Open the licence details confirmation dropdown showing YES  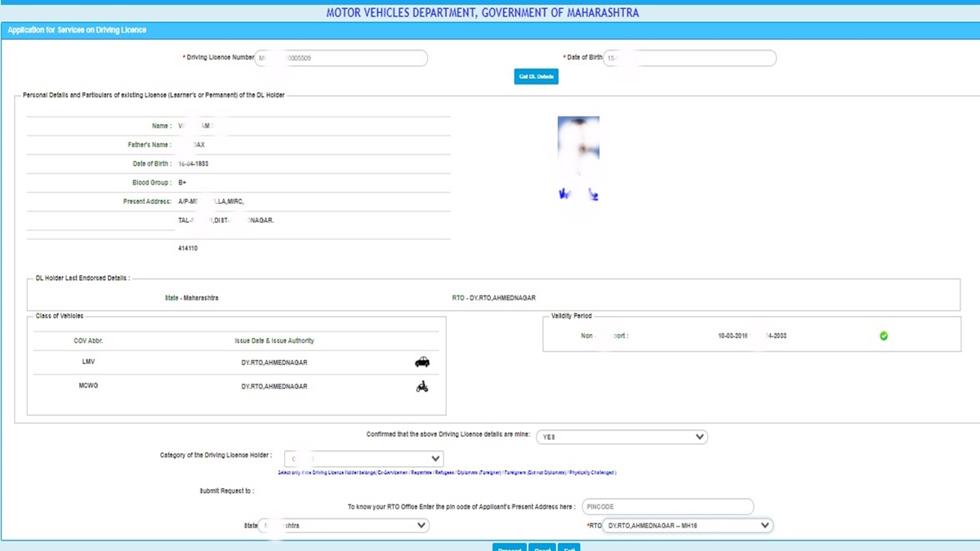(622, 437)
